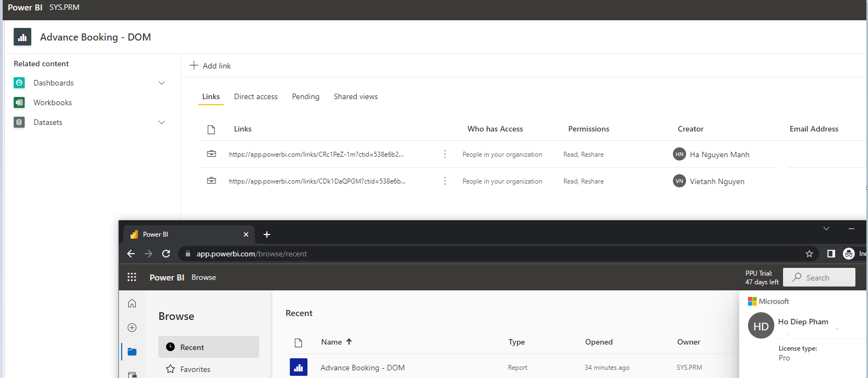Expand the Datasets section chevron
The height and width of the screenshot is (378, 868).
point(162,122)
